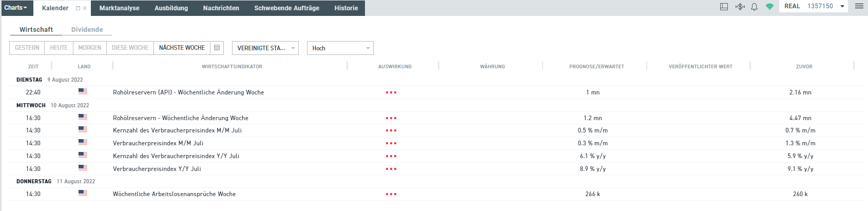Click the dollar price alert icon
868x211 pixels.
click(x=740, y=7)
